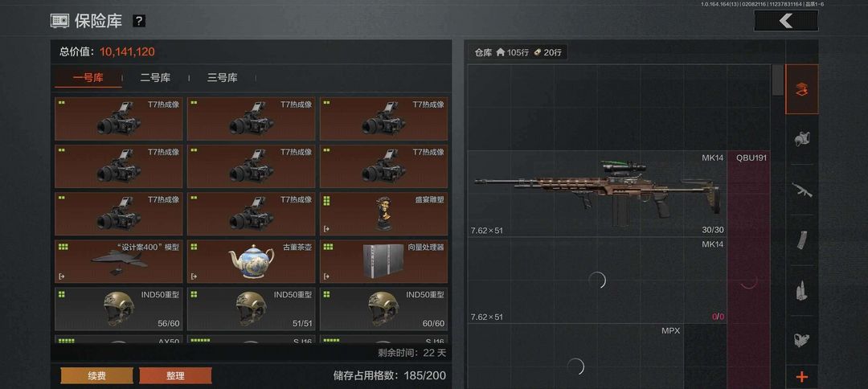
Task: Select the 盛宴雕塑 sculpture item
Action: (x=383, y=214)
